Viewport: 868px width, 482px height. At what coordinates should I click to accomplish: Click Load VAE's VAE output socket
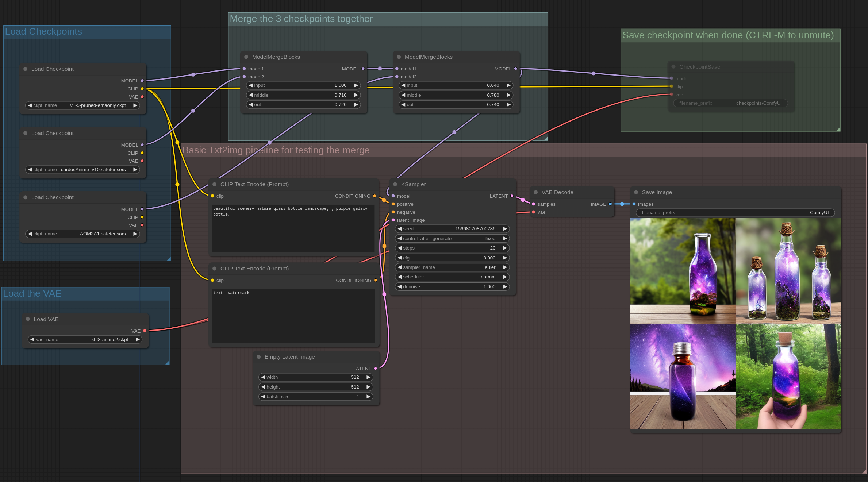click(x=145, y=331)
